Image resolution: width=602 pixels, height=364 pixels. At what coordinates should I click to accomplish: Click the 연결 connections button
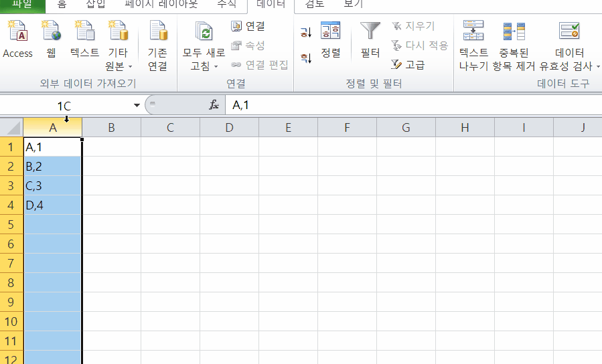click(x=248, y=26)
